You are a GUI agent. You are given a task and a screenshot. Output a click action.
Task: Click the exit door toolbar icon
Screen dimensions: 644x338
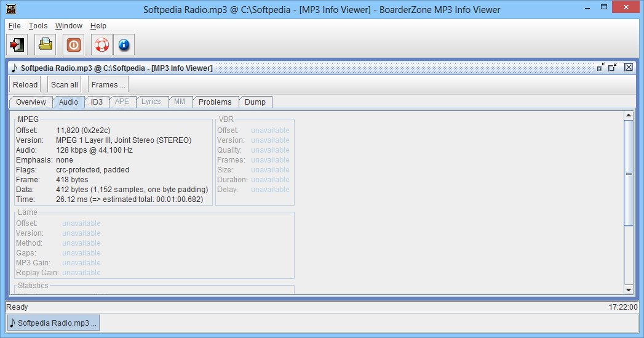[17, 44]
